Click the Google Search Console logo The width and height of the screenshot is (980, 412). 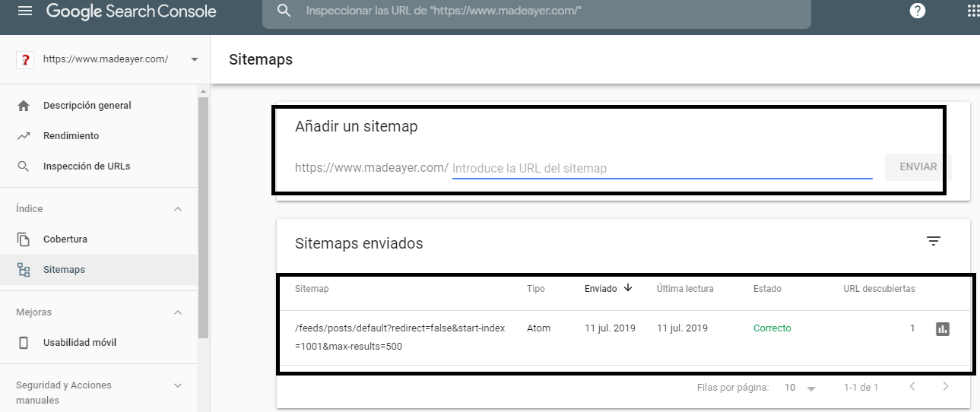(132, 11)
